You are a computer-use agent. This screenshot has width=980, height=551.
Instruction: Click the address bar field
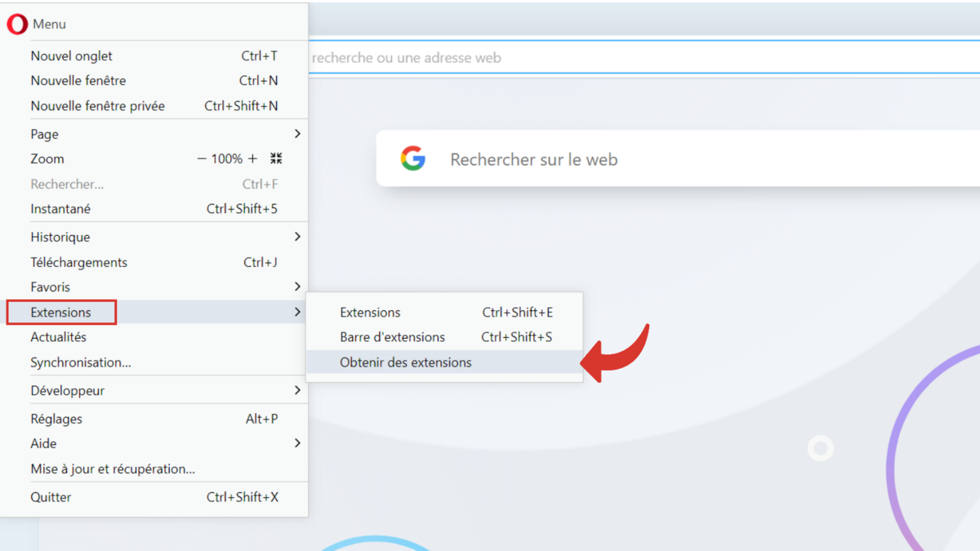click(644, 58)
